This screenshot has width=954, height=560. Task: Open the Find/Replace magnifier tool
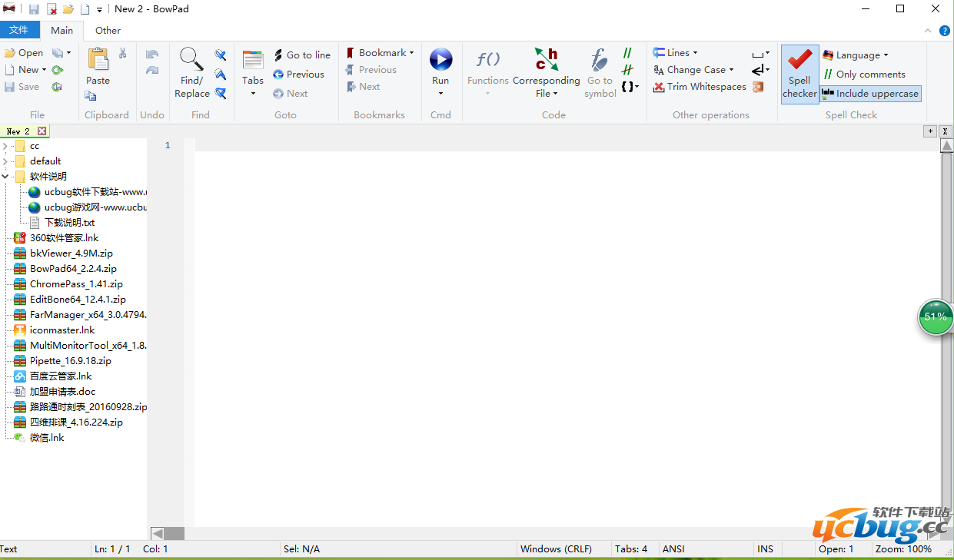[x=191, y=60]
